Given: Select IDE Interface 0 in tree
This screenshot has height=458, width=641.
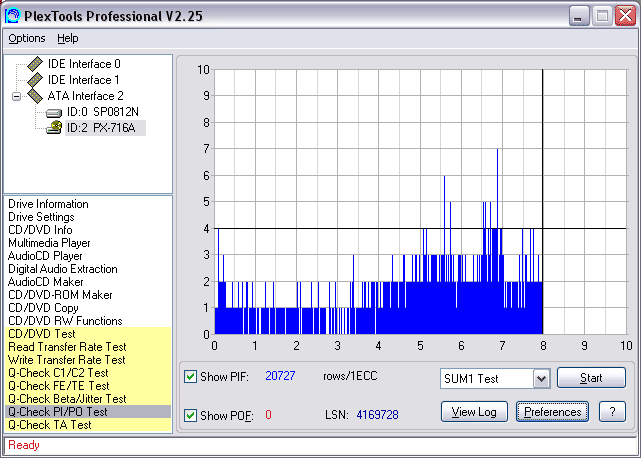Looking at the screenshot, I should tap(84, 64).
